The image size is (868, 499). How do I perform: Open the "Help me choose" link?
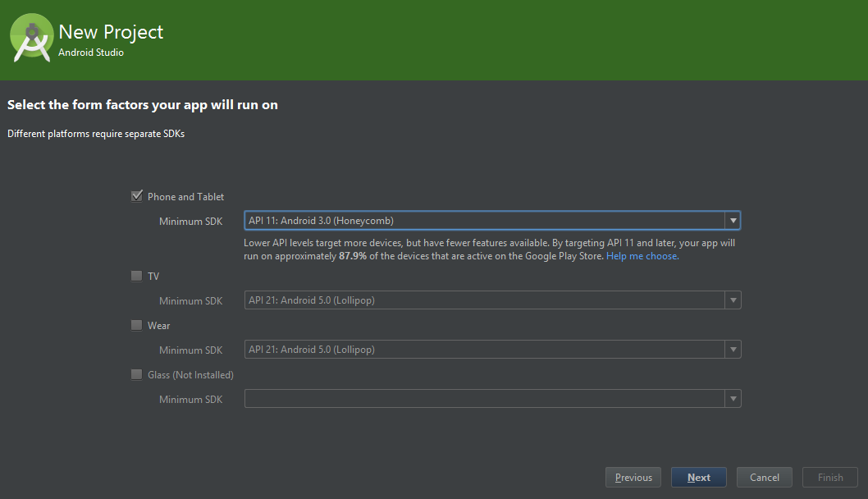pos(642,255)
